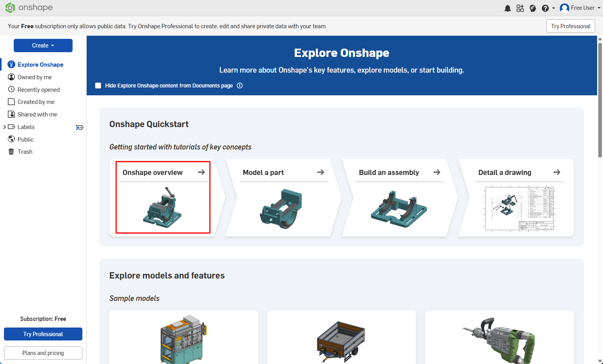Open Public documents from the sidebar
This screenshot has width=603, height=364.
pos(25,139)
